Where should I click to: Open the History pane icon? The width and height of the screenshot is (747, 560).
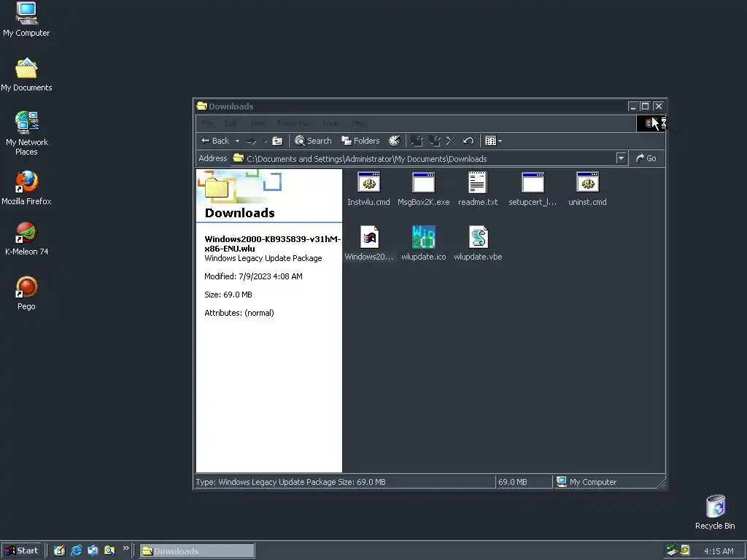(394, 141)
